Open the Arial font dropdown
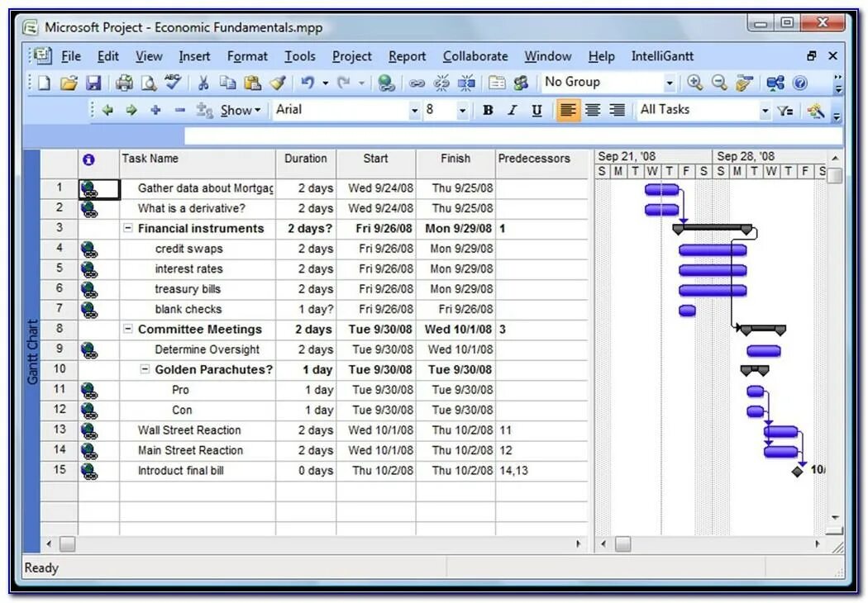Screen dimensions: 868x603 [414, 111]
